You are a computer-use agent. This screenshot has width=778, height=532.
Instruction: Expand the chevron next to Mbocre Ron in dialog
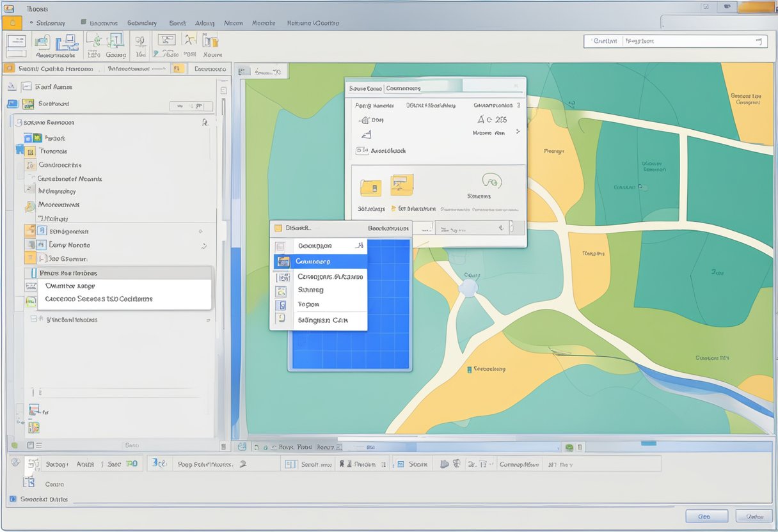[518, 132]
